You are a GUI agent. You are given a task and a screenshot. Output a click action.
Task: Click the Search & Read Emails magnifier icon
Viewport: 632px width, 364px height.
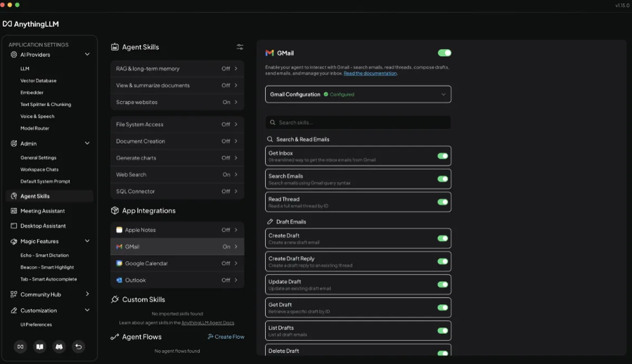pos(270,139)
